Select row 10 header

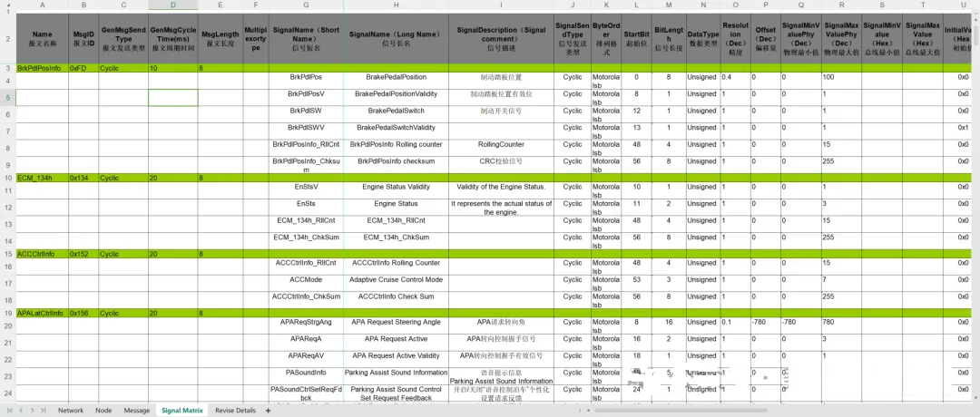point(7,178)
